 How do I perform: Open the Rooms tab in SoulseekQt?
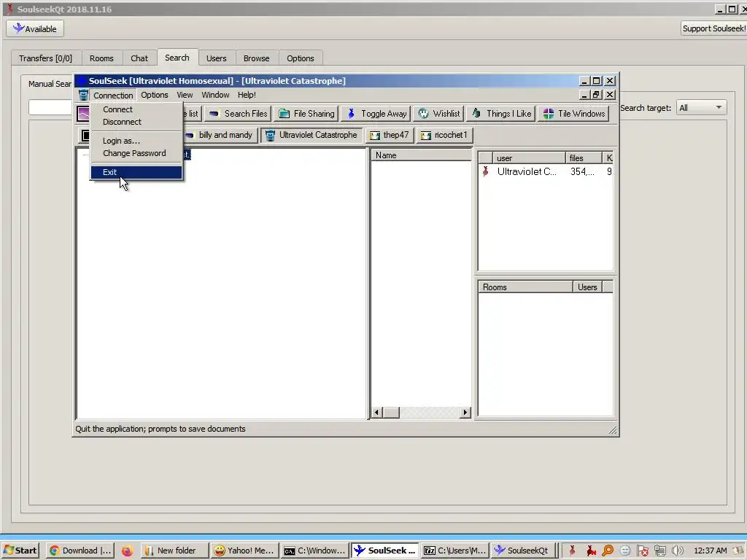point(101,58)
